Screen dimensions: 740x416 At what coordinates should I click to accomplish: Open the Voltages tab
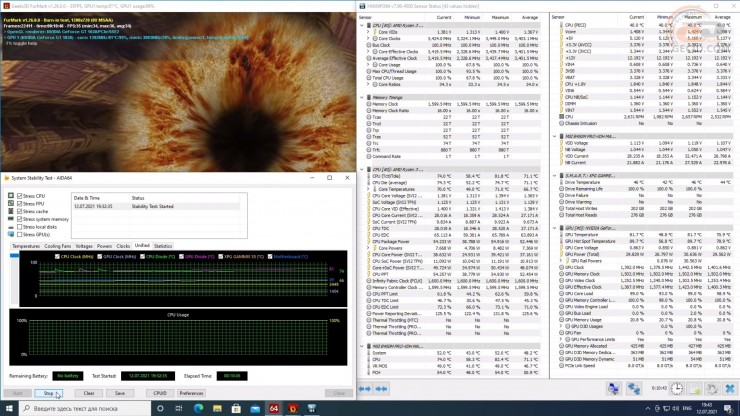point(84,246)
